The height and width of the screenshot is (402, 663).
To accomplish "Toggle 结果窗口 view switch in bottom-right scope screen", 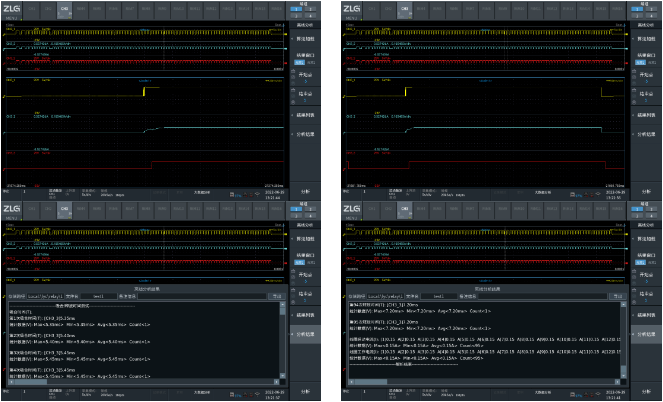I will tap(645, 263).
